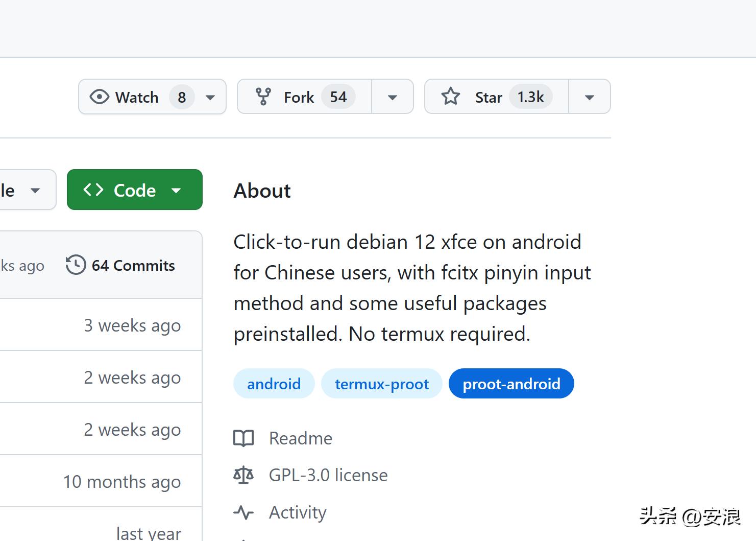
Task: Click the Readme book icon
Action: pyautogui.click(x=243, y=438)
